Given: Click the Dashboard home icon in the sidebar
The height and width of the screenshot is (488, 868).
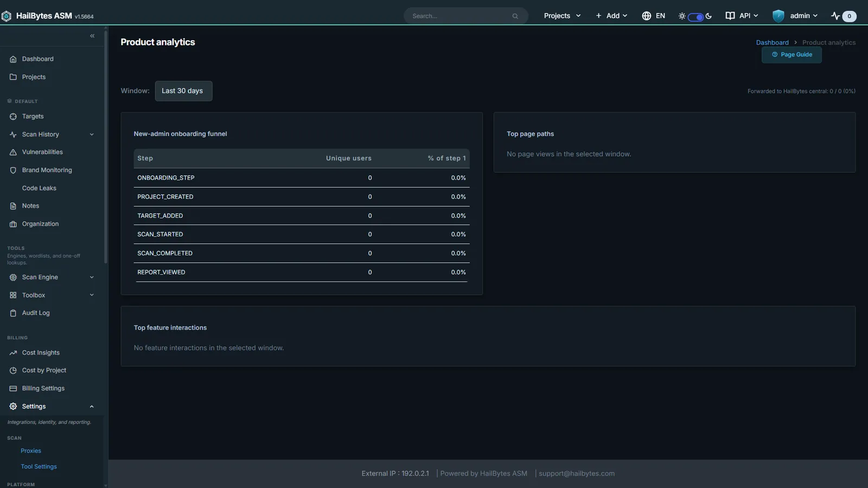Looking at the screenshot, I should tap(13, 59).
